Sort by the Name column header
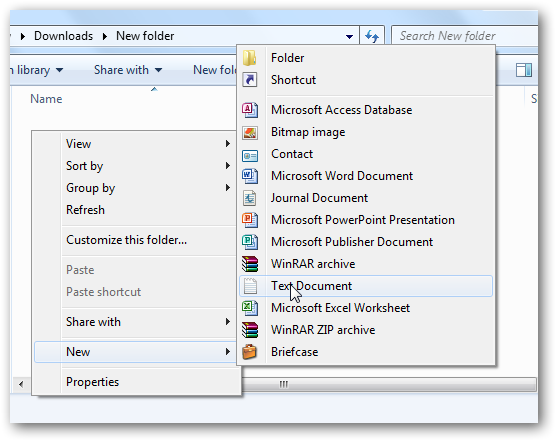 click(46, 99)
